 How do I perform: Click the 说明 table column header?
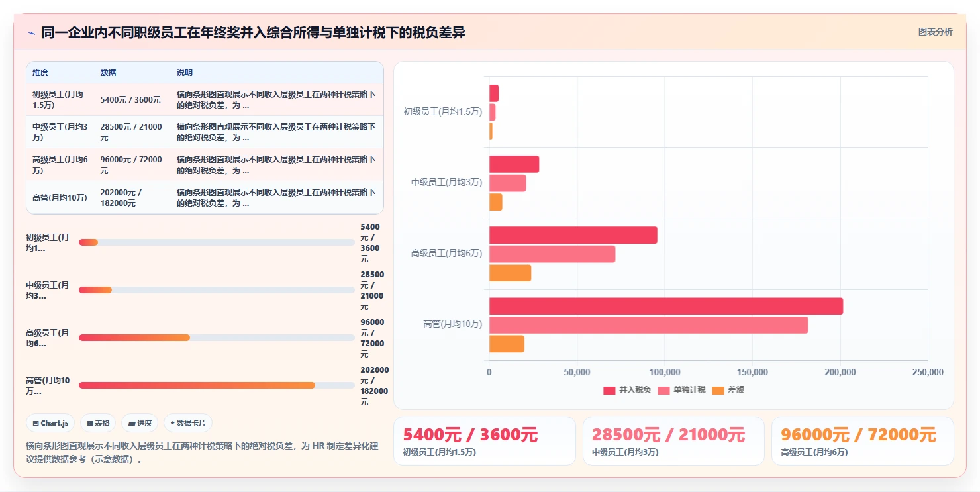pos(185,73)
